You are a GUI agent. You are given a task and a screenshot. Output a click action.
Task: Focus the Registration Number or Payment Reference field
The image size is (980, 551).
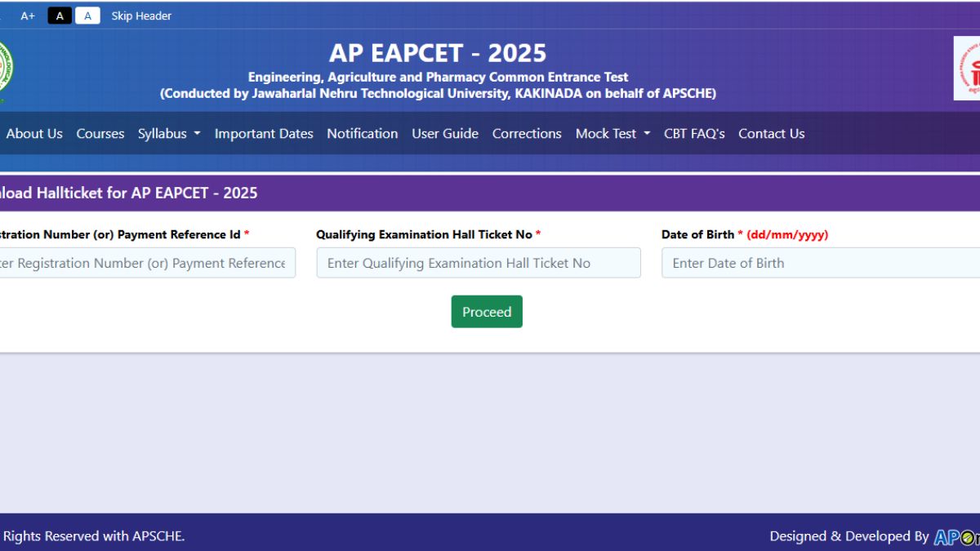[x=147, y=263]
